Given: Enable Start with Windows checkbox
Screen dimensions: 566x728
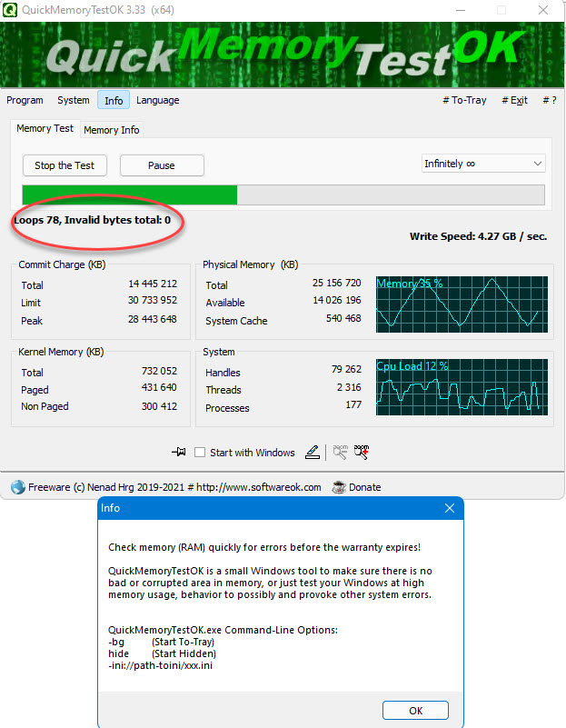Looking at the screenshot, I should click(200, 453).
